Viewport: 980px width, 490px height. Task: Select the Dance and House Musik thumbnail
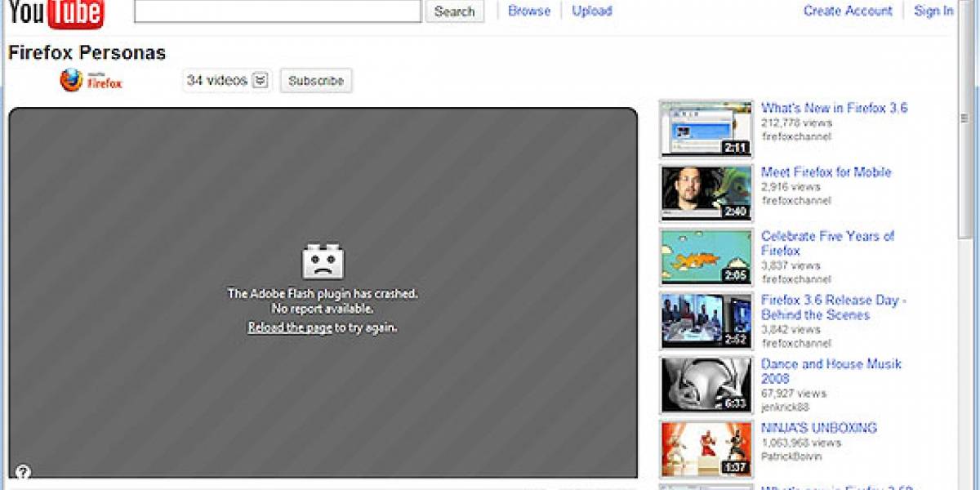[x=706, y=385]
